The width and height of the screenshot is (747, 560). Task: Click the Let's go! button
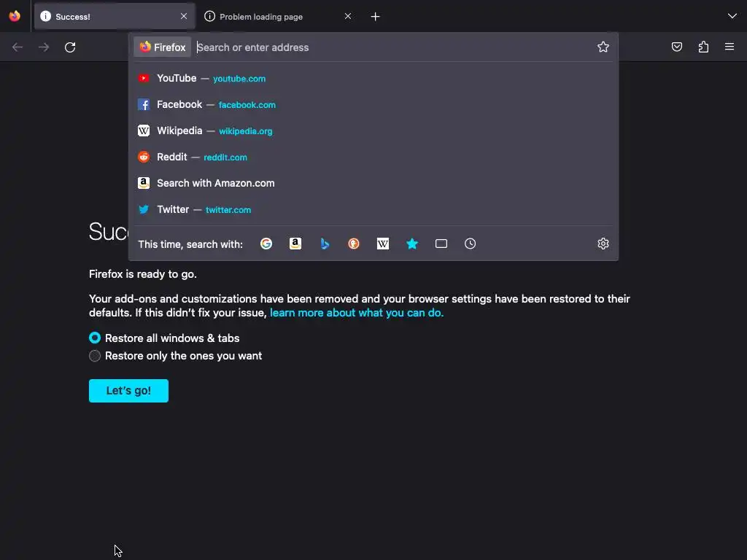click(x=128, y=391)
